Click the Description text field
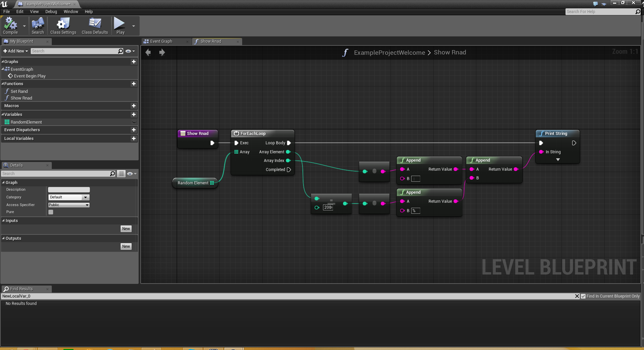The width and height of the screenshot is (644, 350). (69, 190)
